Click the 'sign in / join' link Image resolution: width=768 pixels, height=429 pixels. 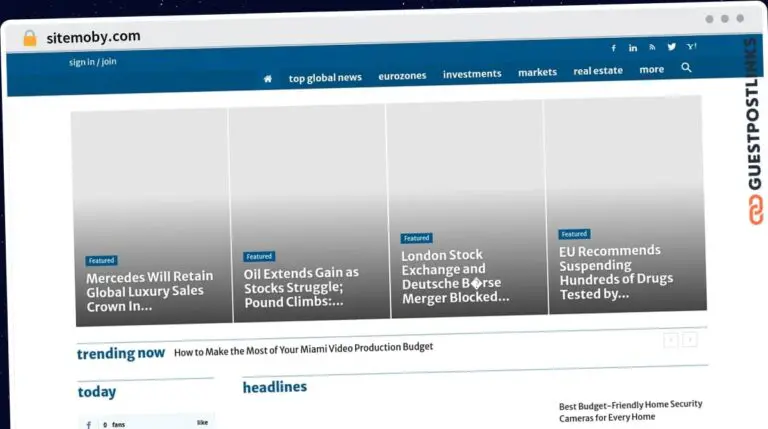pyautogui.click(x=92, y=62)
